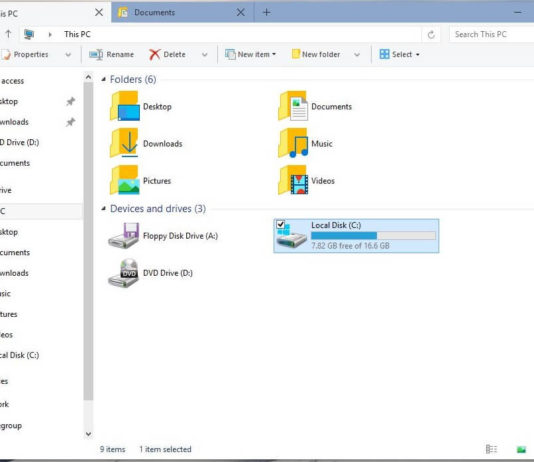534x462 pixels.
Task: Click the Up arrow navigation button
Action: 9,34
